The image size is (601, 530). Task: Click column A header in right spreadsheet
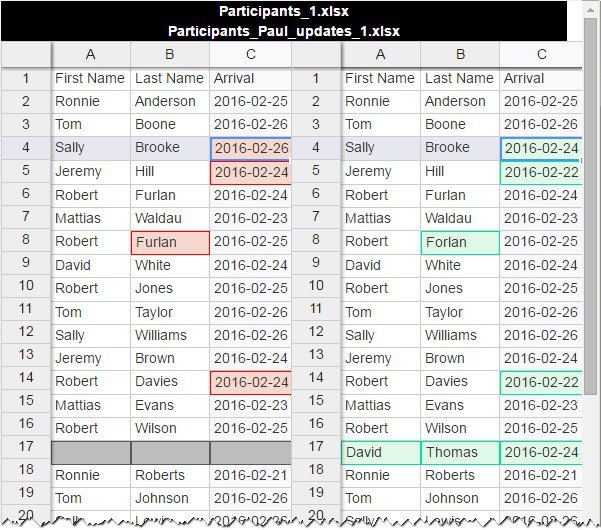coord(380,55)
